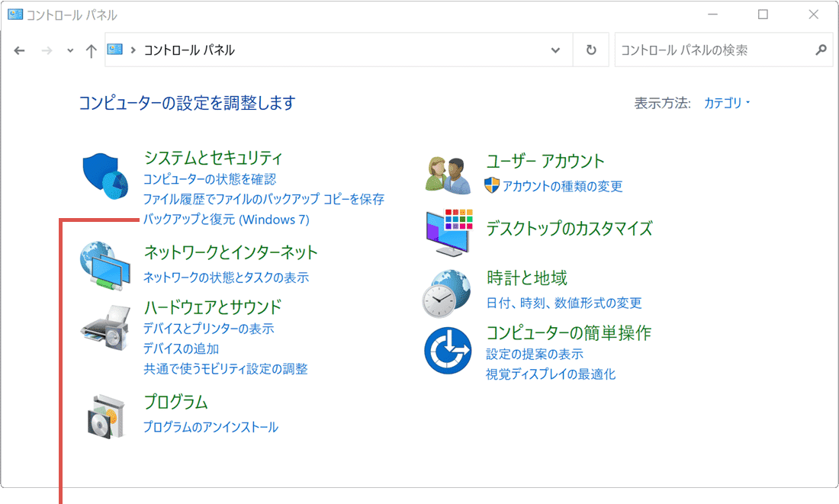Viewport: 839px width, 504px height.
Task: Open the address bar history dropdown
Action: (x=556, y=49)
